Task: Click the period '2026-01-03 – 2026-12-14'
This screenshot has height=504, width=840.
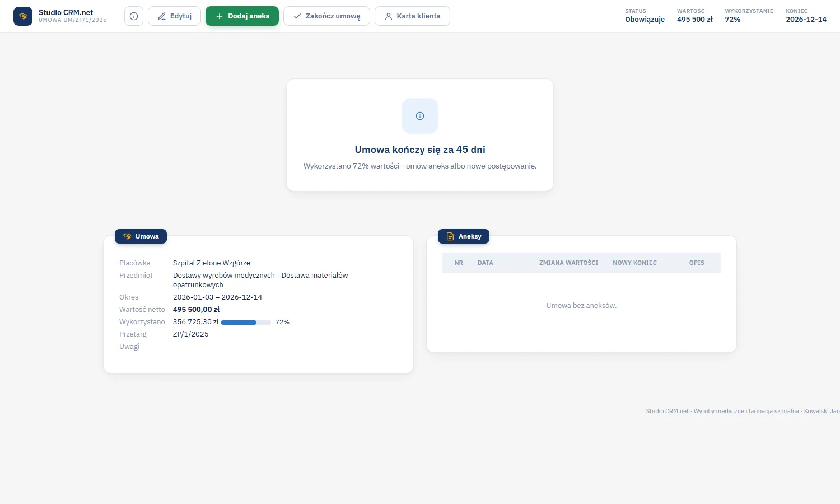Action: click(x=218, y=297)
